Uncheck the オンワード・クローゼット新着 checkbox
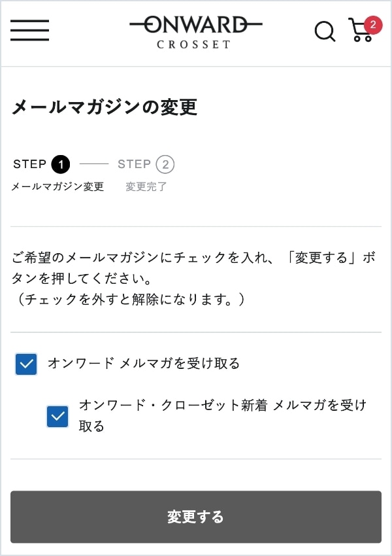The image size is (392, 556). pos(57,416)
